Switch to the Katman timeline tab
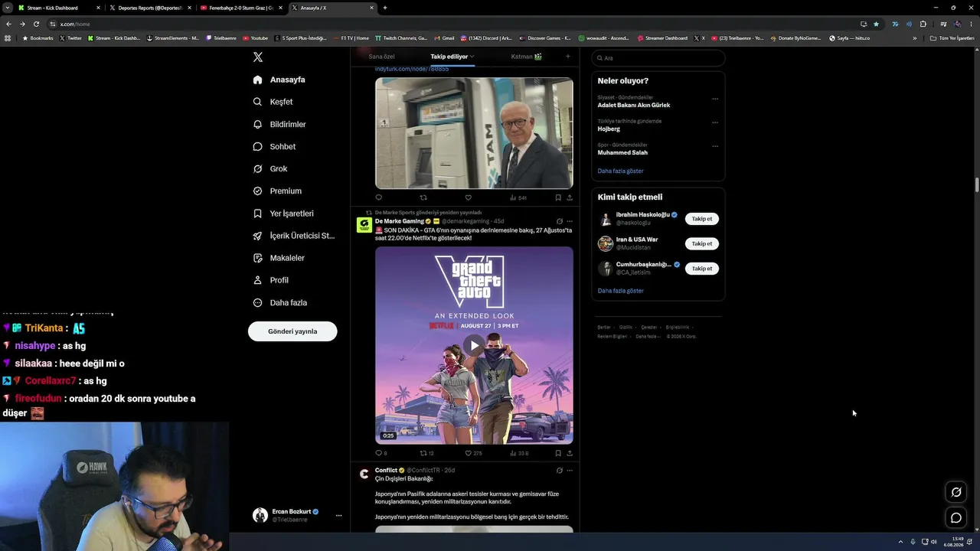This screenshot has width=980, height=551. click(527, 57)
